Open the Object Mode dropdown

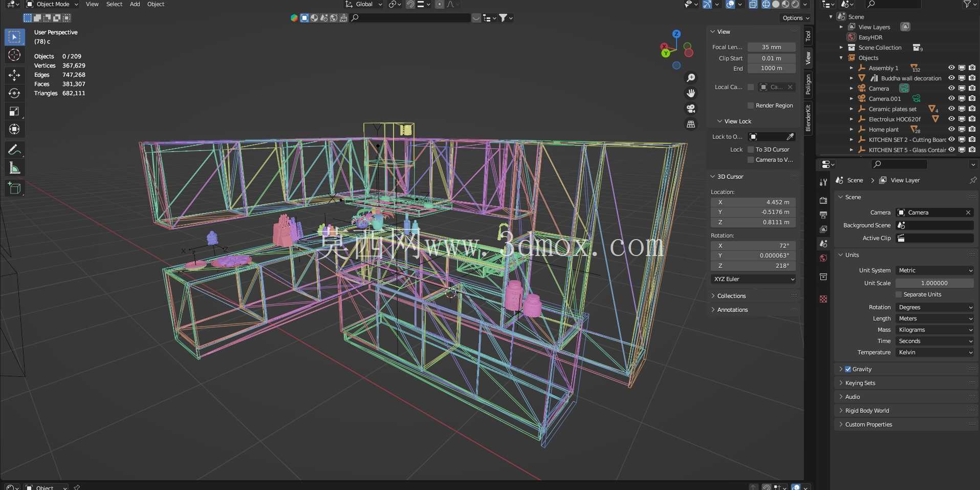52,4
